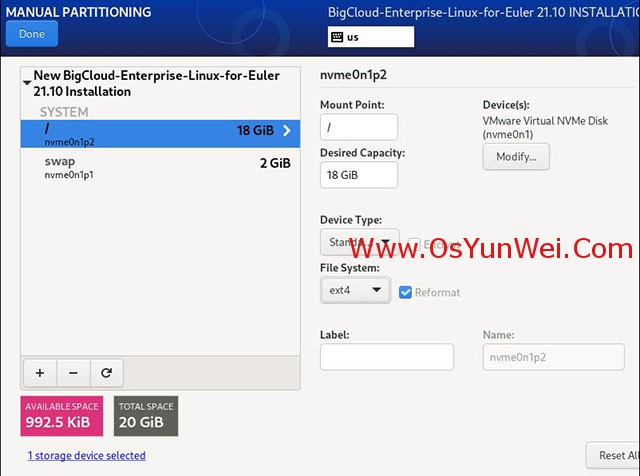Open the Device Type dropdown

[360, 242]
